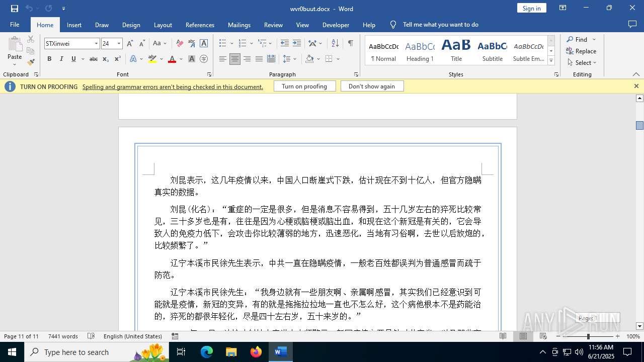Increase font size with Grow Font icon
Viewport: 644px width, 362px height.
(x=130, y=43)
